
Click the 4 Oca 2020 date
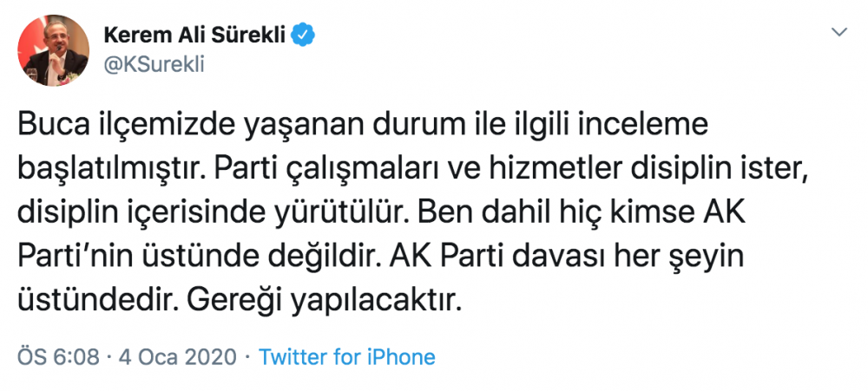(180, 356)
